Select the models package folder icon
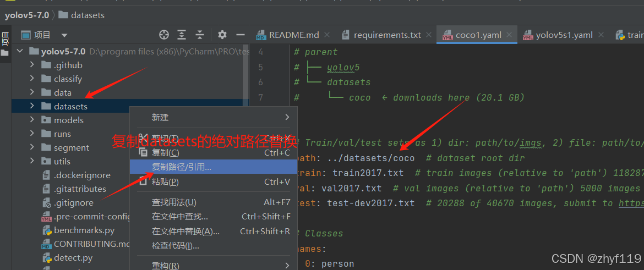Viewport: 644px width, 270px height. (x=46, y=120)
